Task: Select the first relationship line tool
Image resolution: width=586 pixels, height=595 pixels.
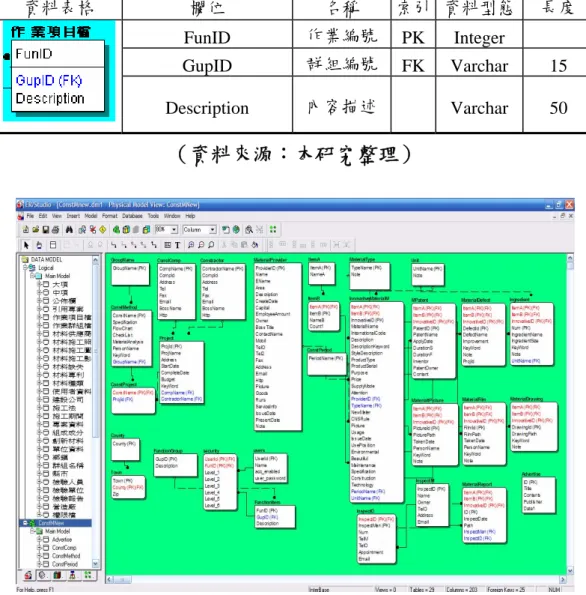Action: pos(113,245)
